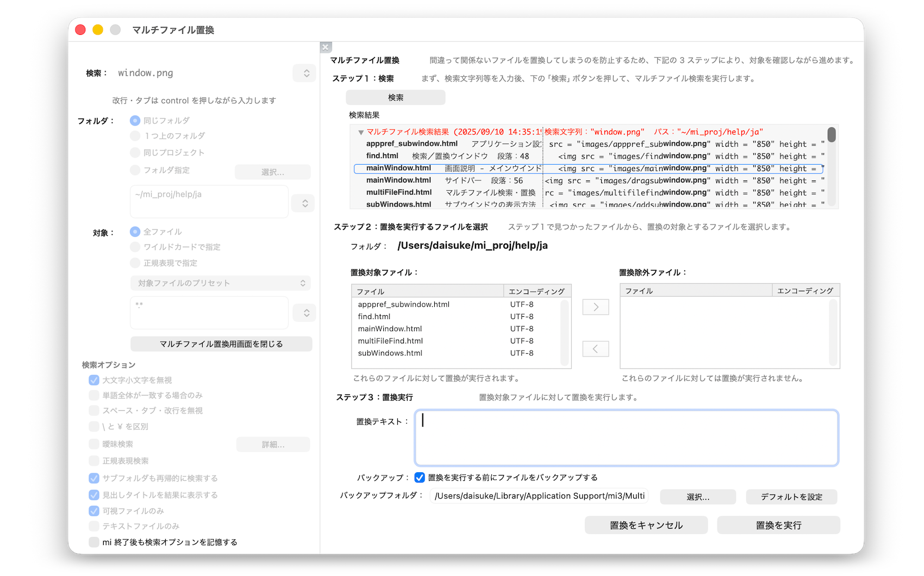924x576 pixels.
Task: Collapse the multi-file search results triangle
Action: pos(361,132)
